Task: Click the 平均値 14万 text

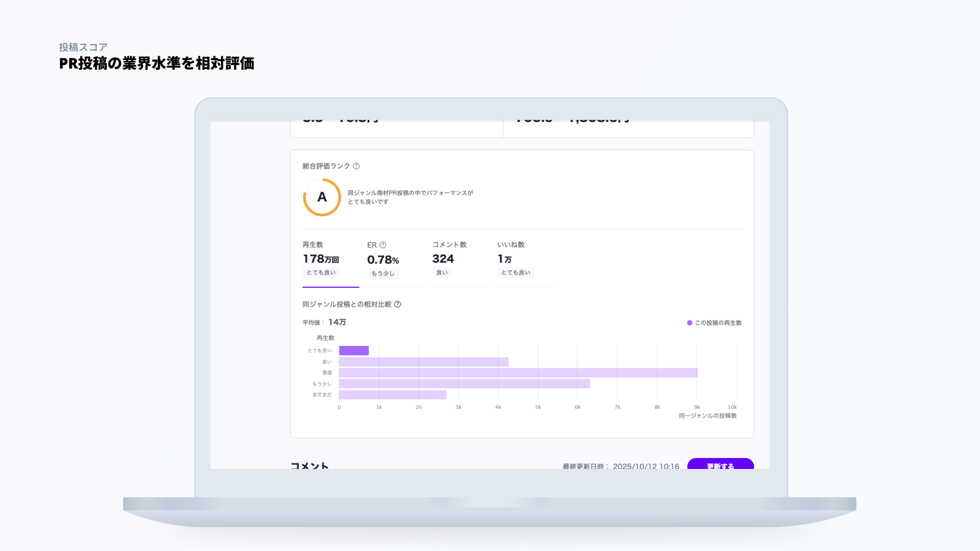Action: (x=324, y=322)
